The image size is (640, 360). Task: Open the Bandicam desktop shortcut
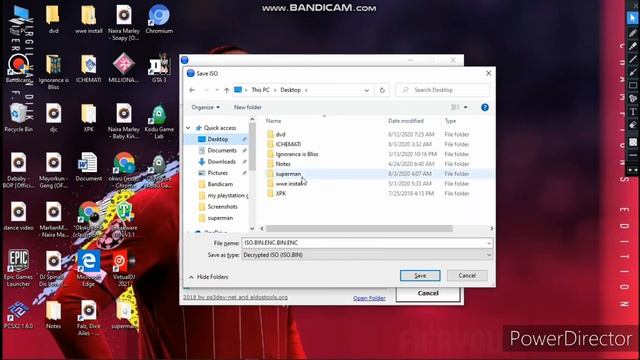coord(18,69)
